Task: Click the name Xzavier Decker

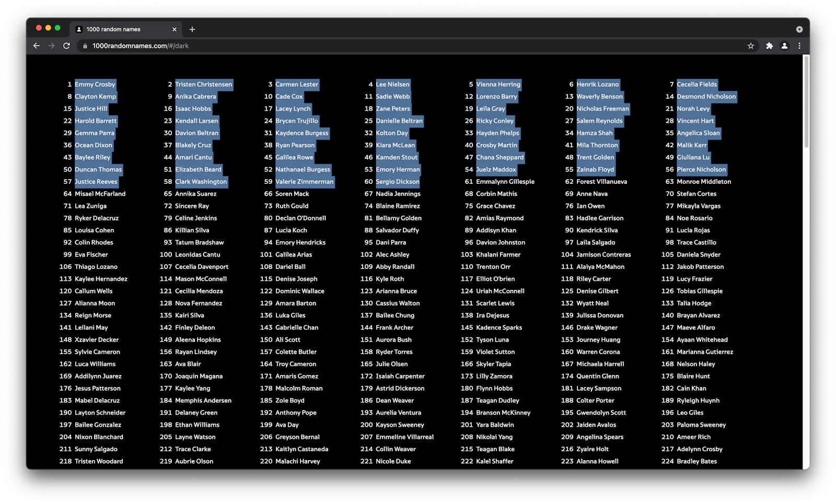Action: (97, 340)
